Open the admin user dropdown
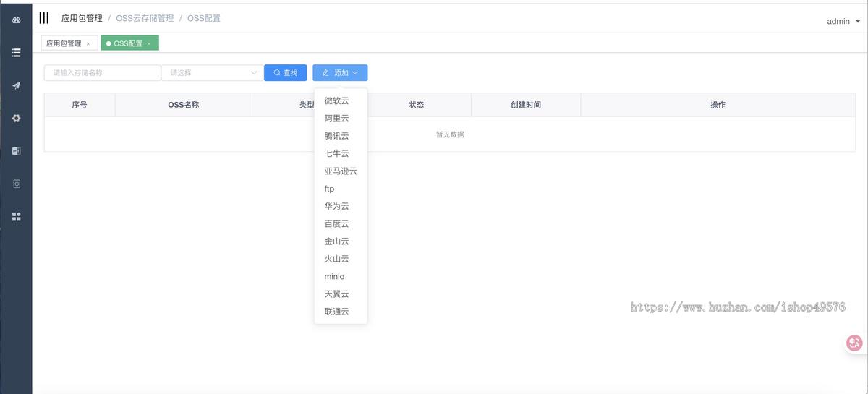The height and width of the screenshot is (394, 868). (x=843, y=21)
